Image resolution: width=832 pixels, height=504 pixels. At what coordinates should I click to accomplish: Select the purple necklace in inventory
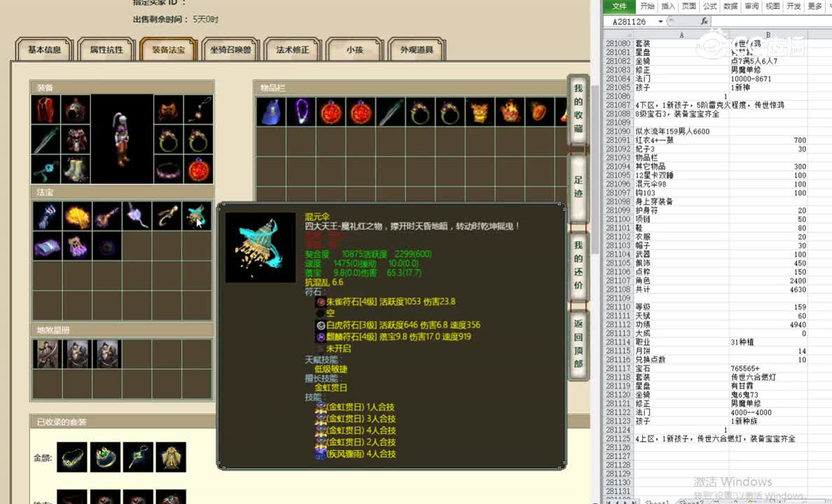[301, 112]
